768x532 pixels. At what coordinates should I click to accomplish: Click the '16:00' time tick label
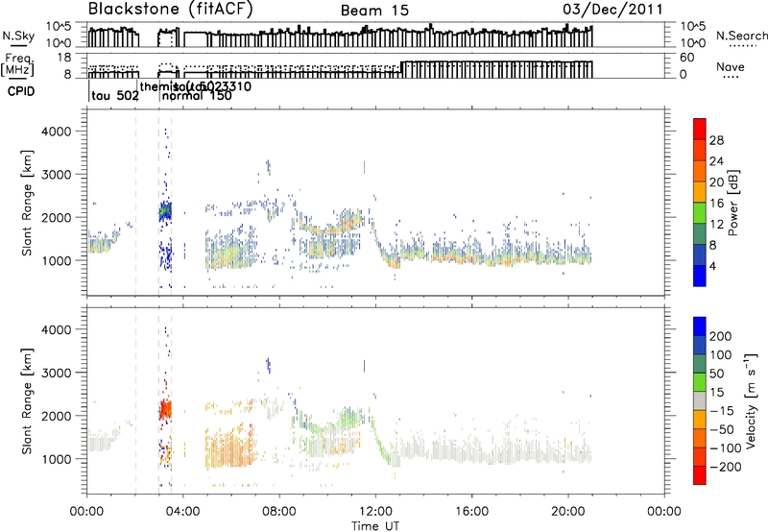[471, 512]
